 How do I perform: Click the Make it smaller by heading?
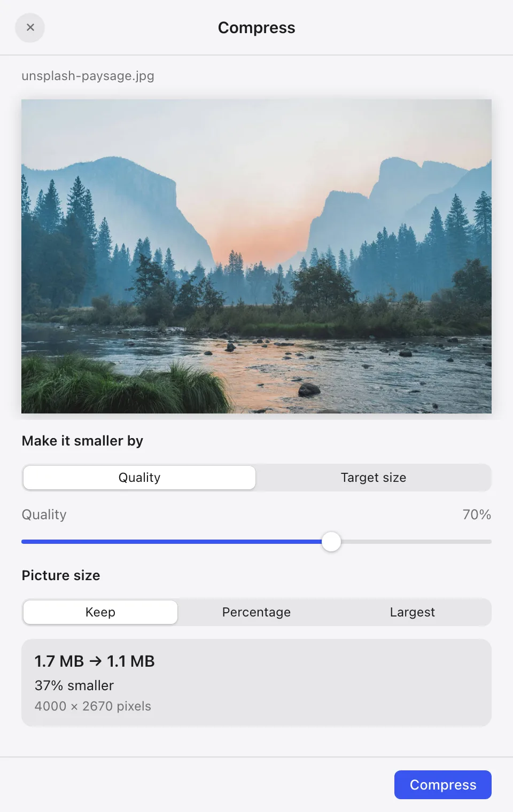(x=82, y=441)
